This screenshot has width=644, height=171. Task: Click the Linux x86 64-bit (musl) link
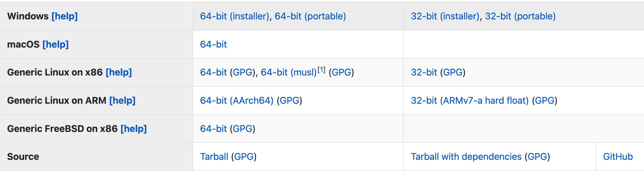(x=289, y=72)
